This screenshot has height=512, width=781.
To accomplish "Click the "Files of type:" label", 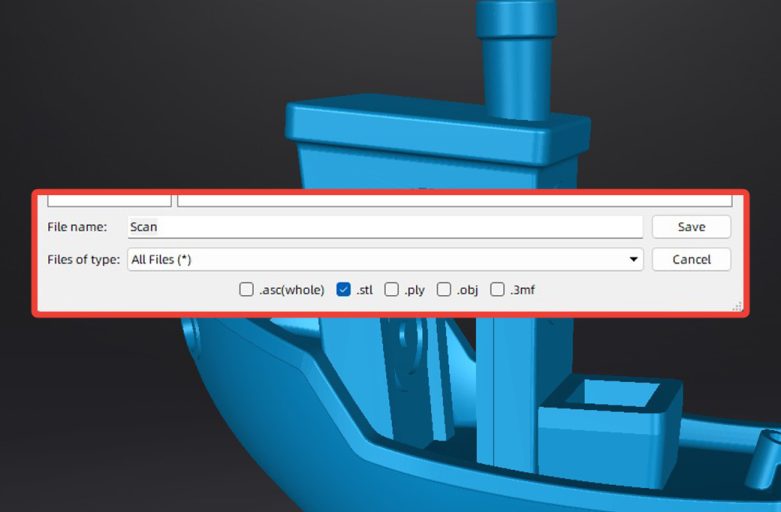I will point(84,260).
